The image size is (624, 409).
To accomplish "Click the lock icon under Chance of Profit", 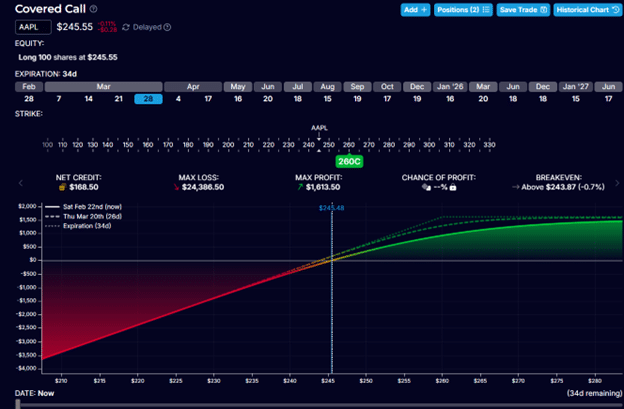I will (451, 186).
